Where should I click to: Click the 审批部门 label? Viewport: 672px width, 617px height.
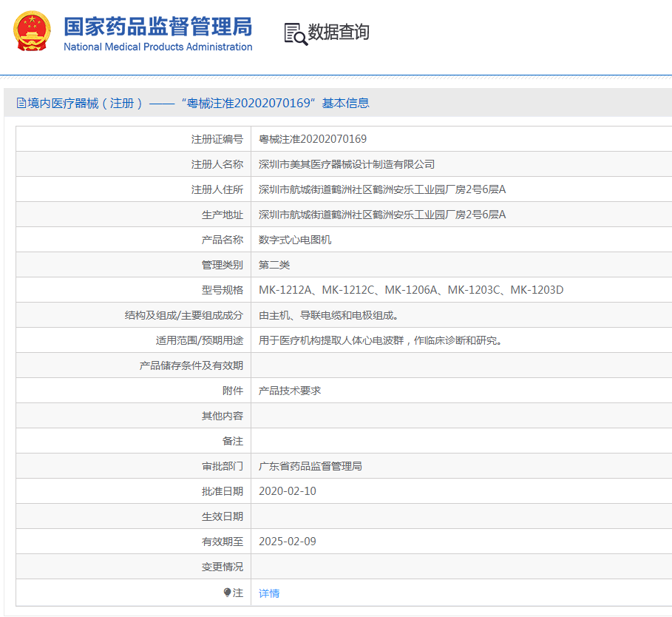click(222, 466)
